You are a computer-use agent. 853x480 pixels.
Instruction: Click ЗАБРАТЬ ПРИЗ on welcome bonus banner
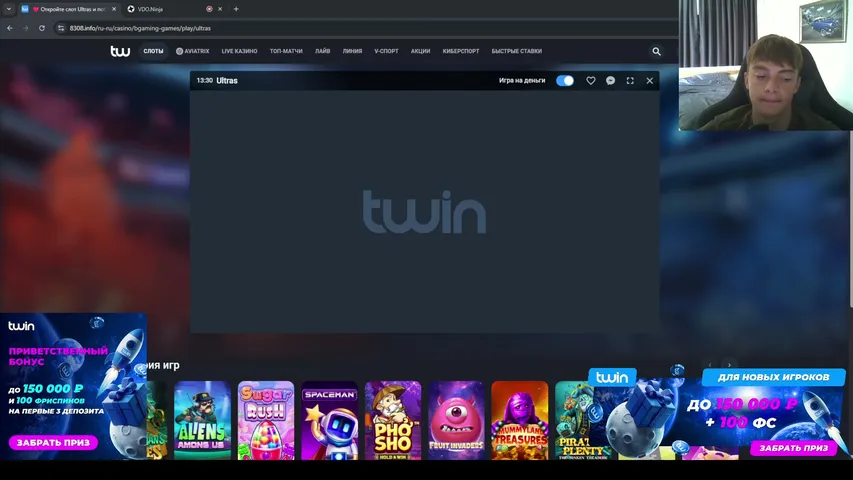pyautogui.click(x=53, y=442)
